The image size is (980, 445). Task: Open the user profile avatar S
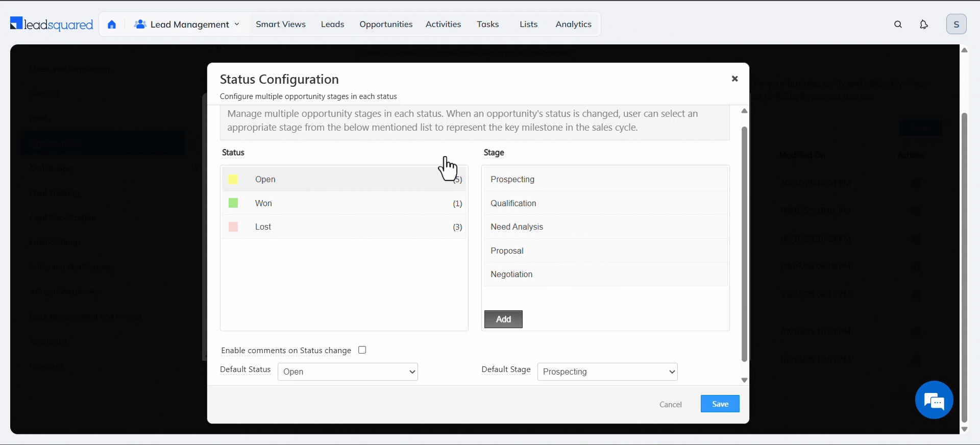(x=956, y=24)
